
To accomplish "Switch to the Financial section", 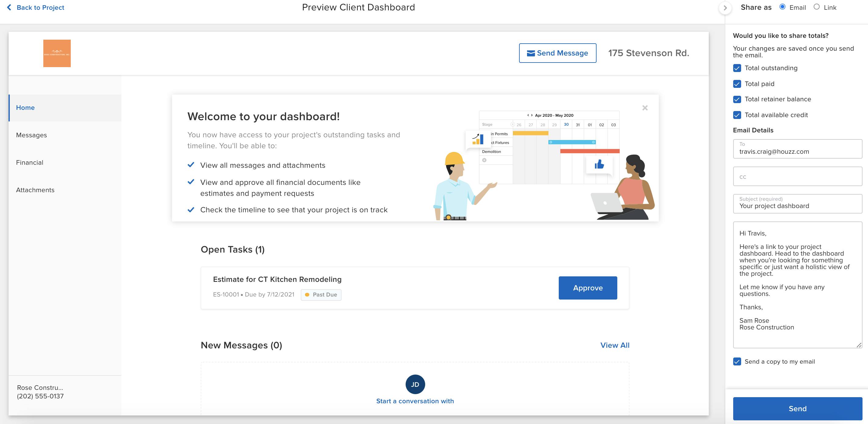I will tap(29, 162).
